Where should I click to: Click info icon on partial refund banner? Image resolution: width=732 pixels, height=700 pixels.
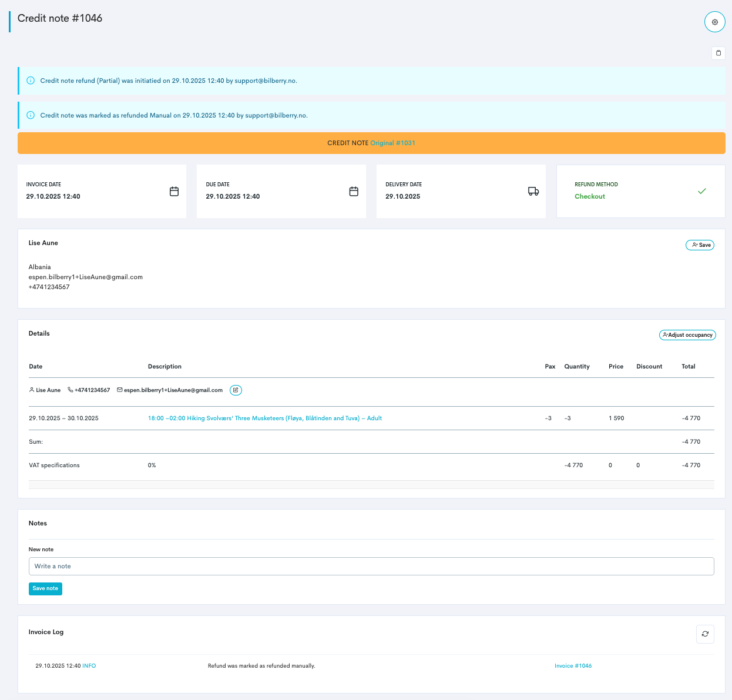31,81
